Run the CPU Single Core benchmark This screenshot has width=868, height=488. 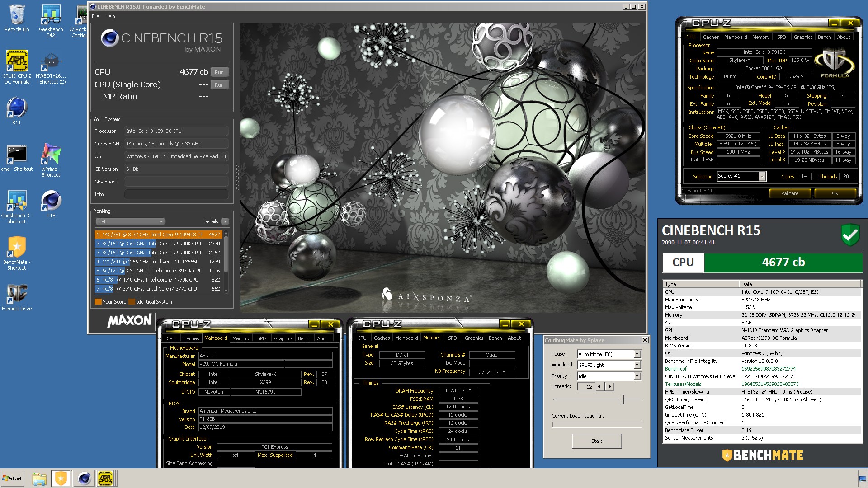tap(219, 85)
